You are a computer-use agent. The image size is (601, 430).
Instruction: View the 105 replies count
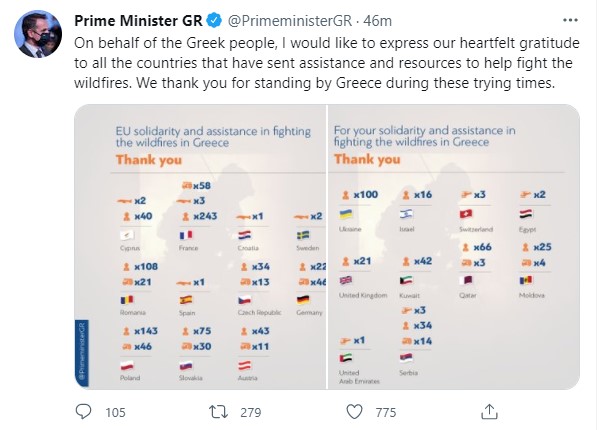[x=114, y=412]
